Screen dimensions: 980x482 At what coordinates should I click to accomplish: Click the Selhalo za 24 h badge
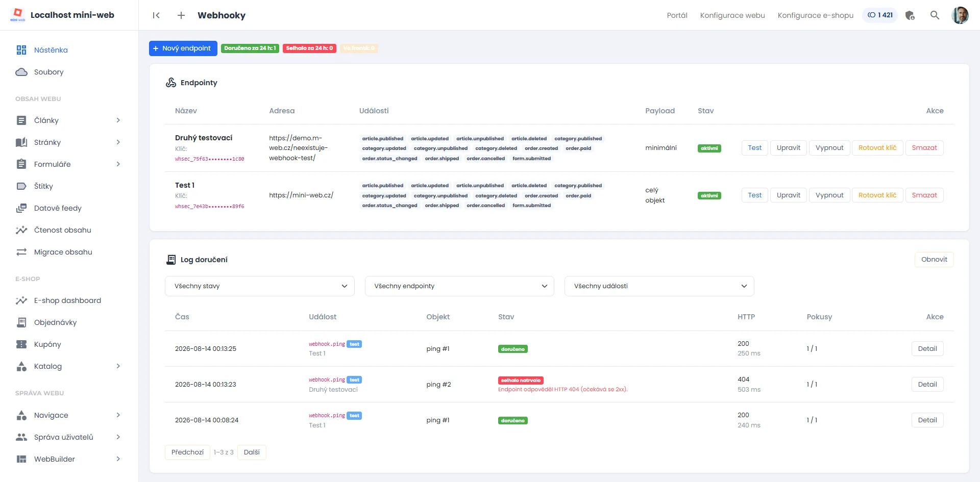pyautogui.click(x=309, y=48)
